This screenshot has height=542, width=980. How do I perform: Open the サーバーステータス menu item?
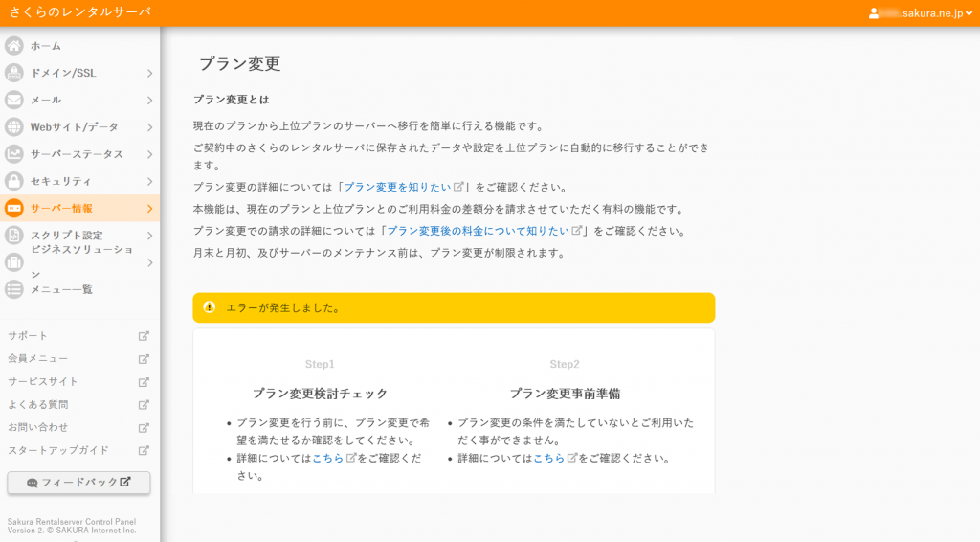[x=77, y=154]
